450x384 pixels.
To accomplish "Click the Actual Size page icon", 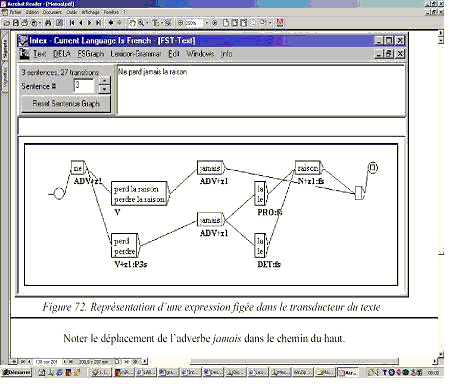I will point(226,23).
